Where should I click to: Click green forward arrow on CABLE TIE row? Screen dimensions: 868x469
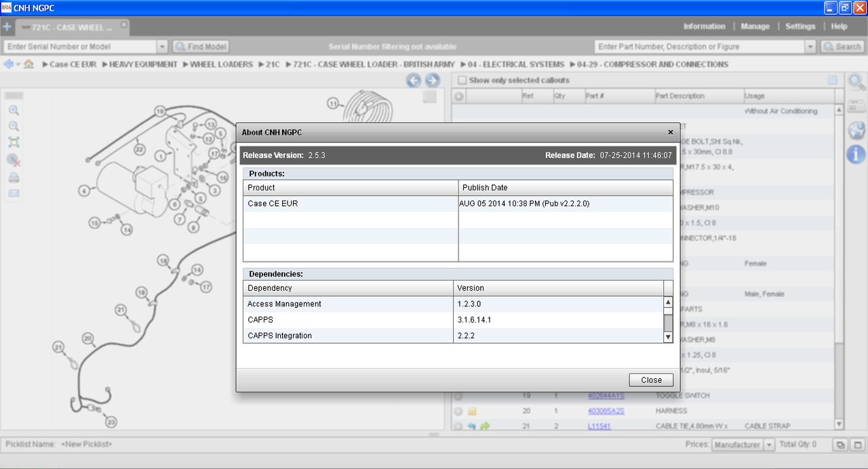click(485, 426)
